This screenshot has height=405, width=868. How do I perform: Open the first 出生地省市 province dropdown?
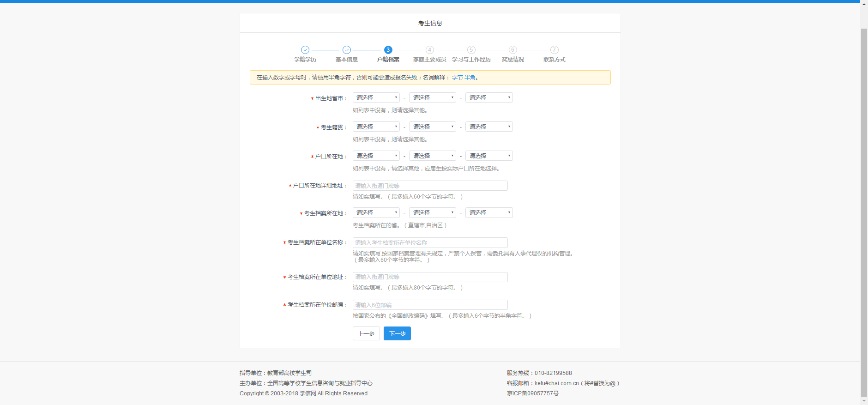click(x=376, y=97)
